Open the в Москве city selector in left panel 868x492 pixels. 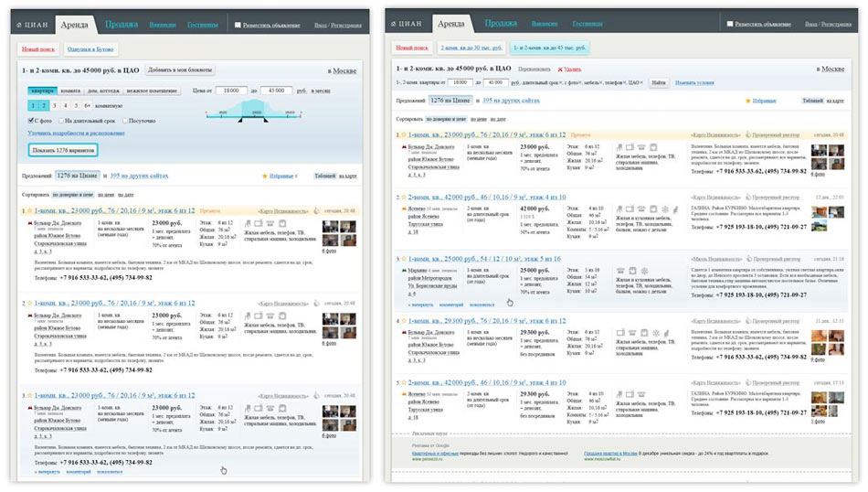(x=343, y=70)
